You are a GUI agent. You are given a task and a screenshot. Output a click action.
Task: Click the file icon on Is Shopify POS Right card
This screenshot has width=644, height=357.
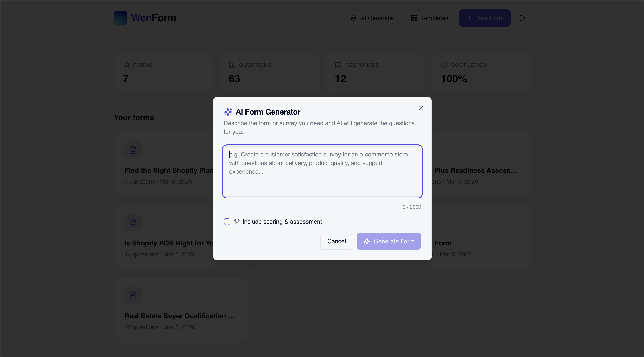click(133, 222)
